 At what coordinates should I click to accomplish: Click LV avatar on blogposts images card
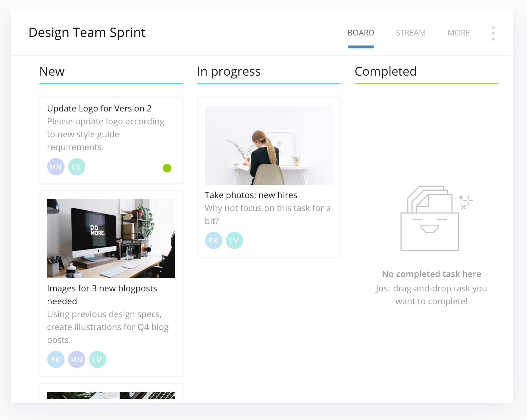[x=98, y=359]
